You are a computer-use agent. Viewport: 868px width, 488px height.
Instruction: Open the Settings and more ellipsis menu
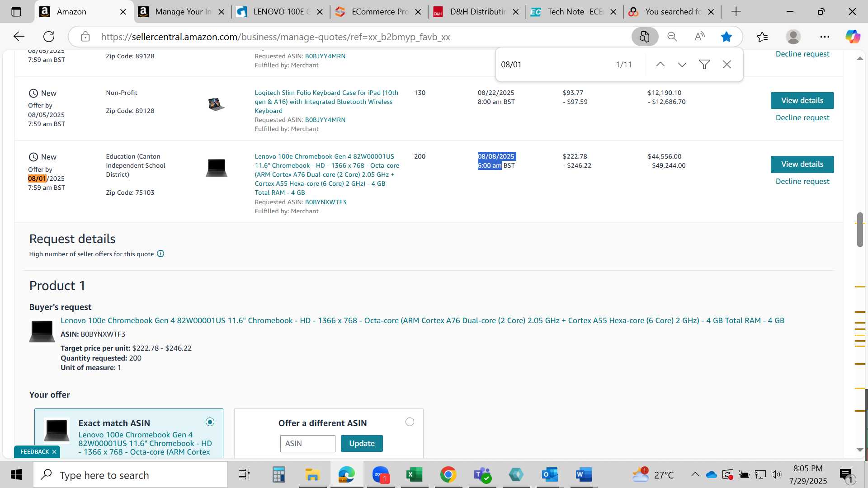click(825, 37)
